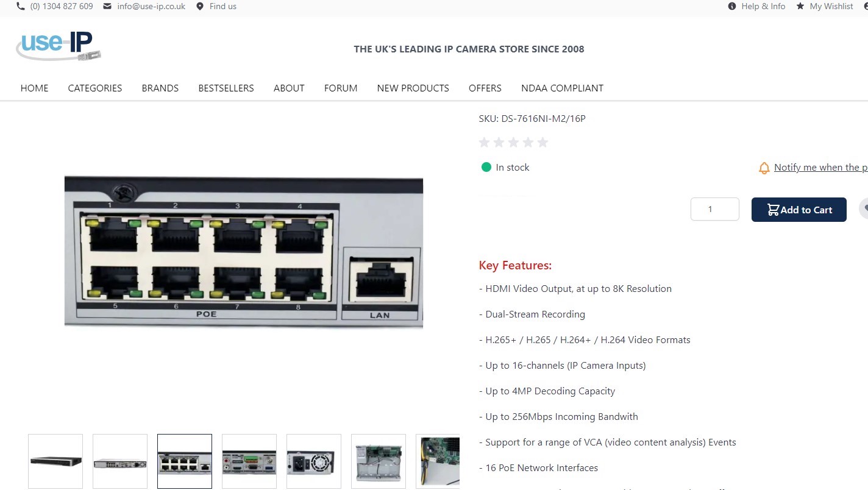The height and width of the screenshot is (490, 868).
Task: Click the My Wishlist star icon
Action: point(800,6)
